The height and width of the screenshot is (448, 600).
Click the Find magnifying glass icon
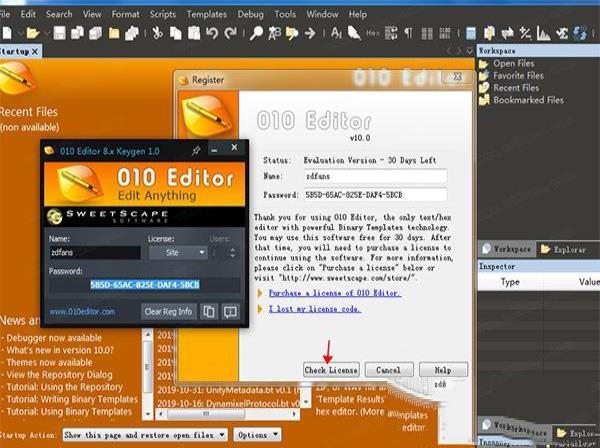click(x=256, y=33)
